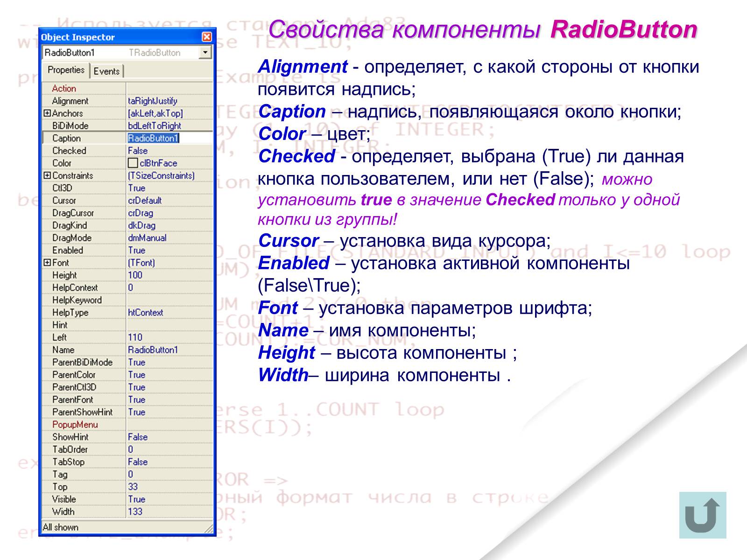
Task: Click the DragCursor value crDrag
Action: pyautogui.click(x=141, y=213)
